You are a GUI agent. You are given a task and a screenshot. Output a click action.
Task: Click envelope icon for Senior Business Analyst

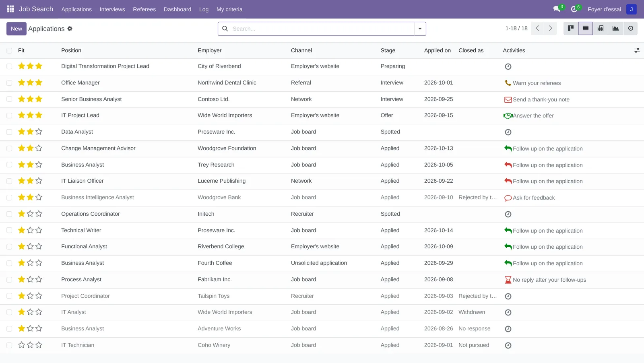click(508, 99)
